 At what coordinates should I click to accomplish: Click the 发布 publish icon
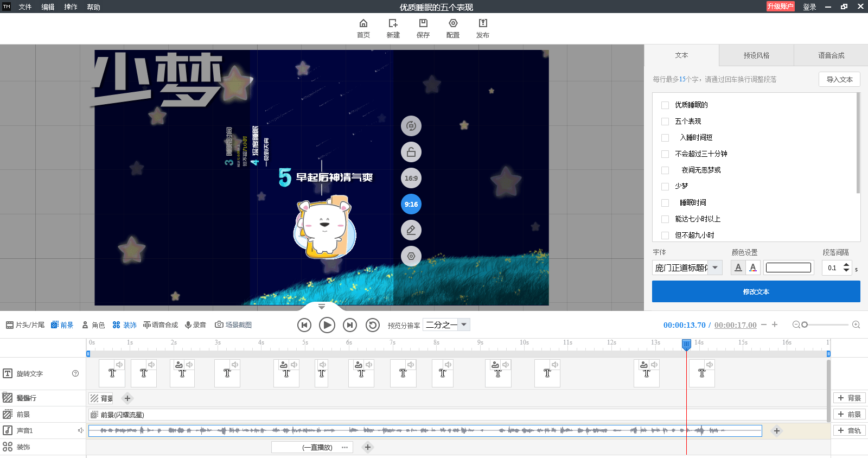click(483, 23)
